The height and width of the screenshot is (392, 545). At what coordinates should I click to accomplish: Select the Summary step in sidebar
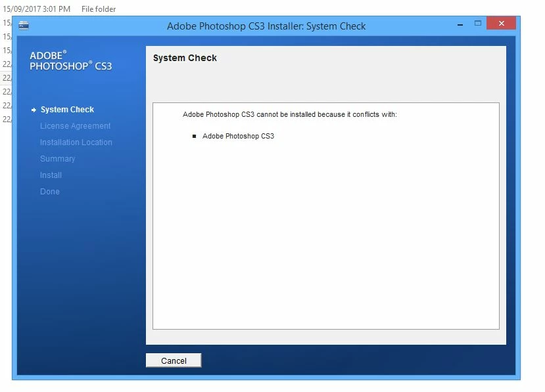click(x=57, y=159)
